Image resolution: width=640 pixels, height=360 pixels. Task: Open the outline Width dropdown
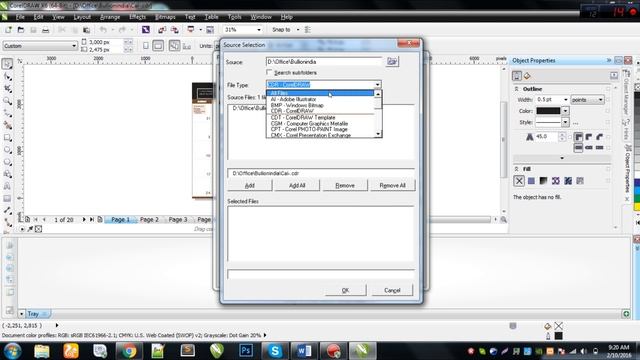[566, 100]
